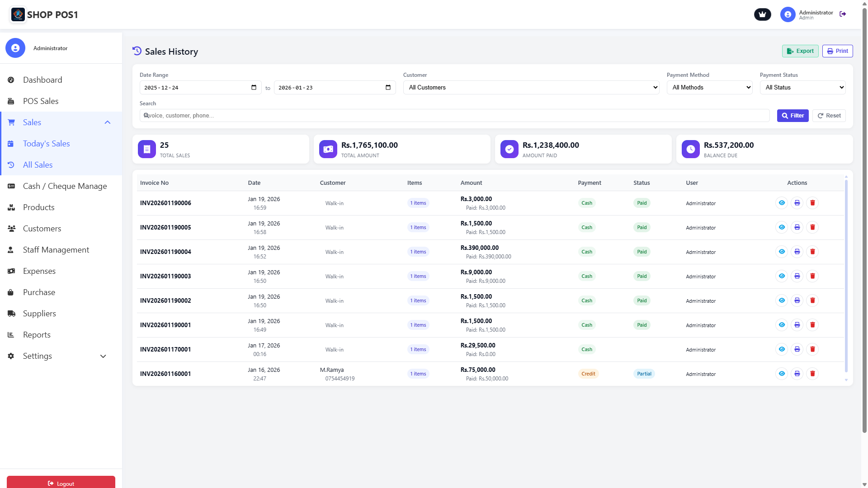The width and height of the screenshot is (868, 488).
Task: Print invoice INV202601170001 via printer icon
Action: pos(797,349)
